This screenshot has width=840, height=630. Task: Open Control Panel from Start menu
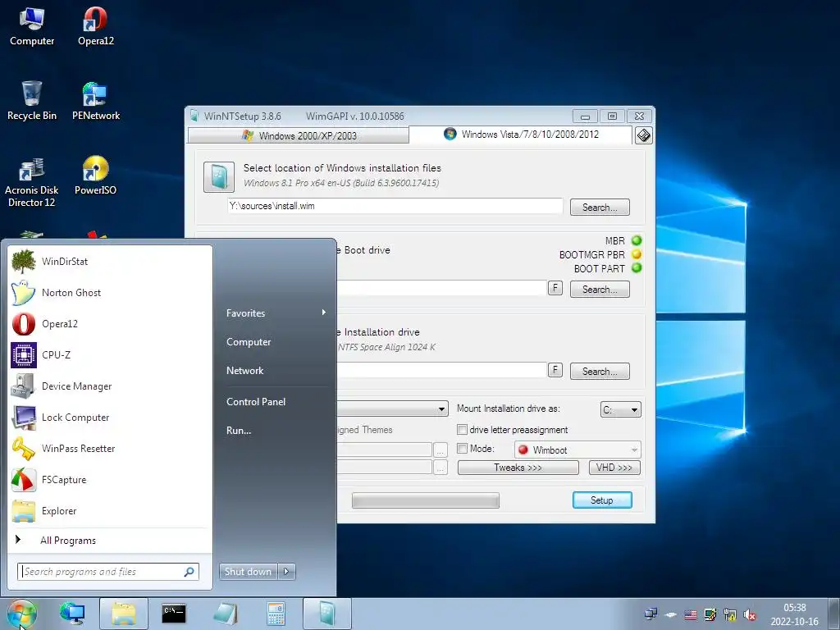tap(256, 402)
